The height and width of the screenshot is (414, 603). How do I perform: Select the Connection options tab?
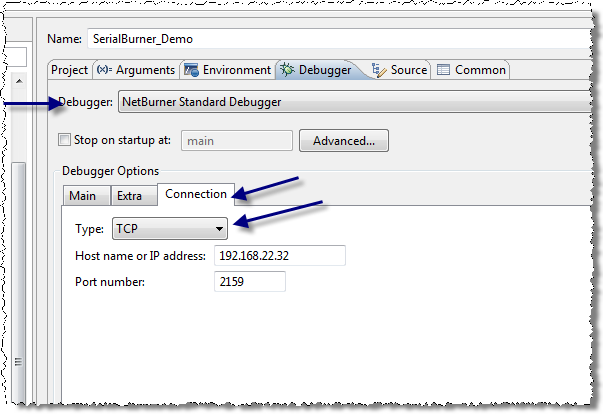(196, 194)
